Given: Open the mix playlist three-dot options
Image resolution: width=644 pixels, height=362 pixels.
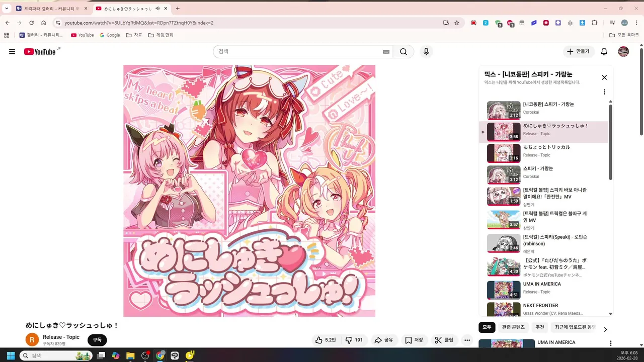Looking at the screenshot, I should pos(604,92).
